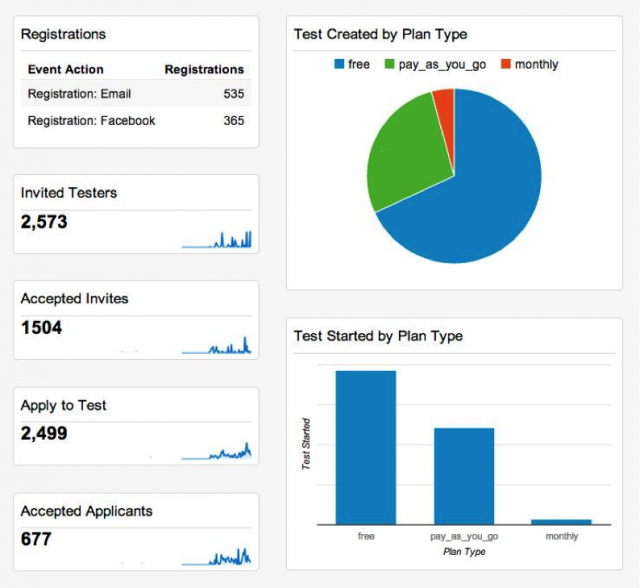This screenshot has height=588, width=640.
Task: Click the red monthly legend swatch
Action: pyautogui.click(x=506, y=64)
